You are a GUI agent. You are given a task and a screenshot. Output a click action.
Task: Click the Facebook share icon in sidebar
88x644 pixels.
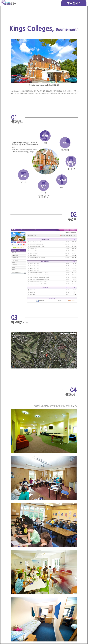coord(19,245)
